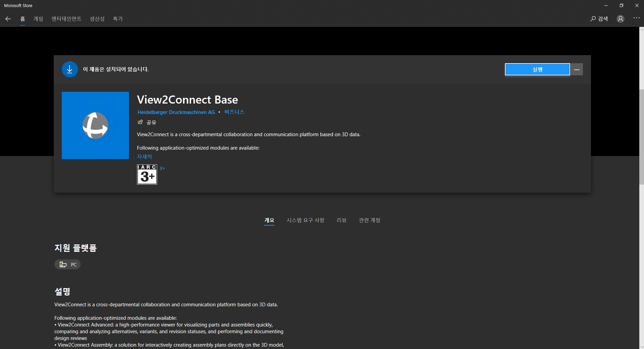Open the ellipsis menu beside 실행
The image size is (644, 349).
pos(577,69)
